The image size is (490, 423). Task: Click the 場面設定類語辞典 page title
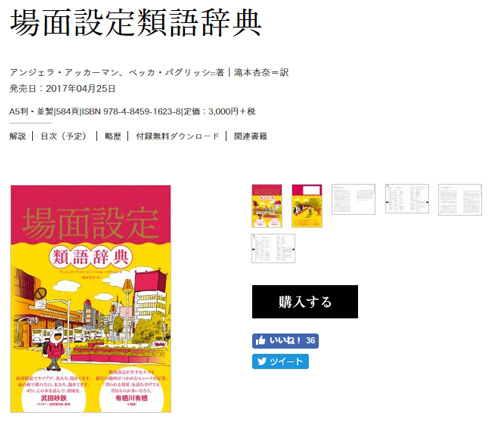[x=136, y=23]
